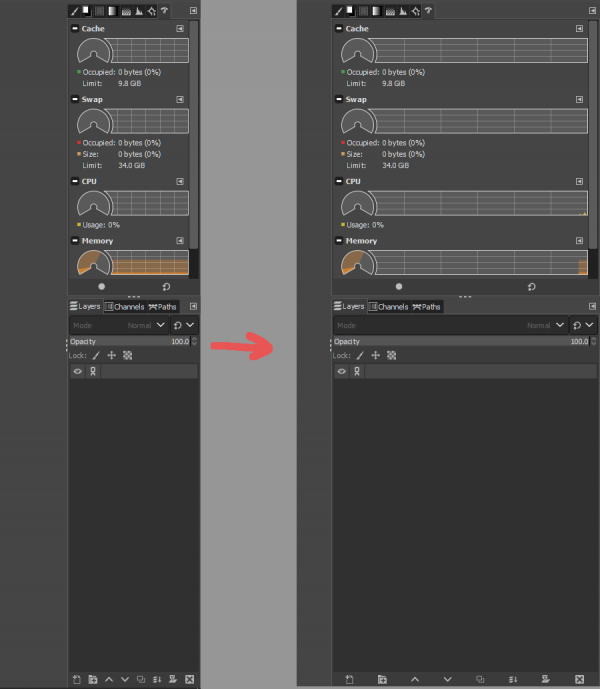This screenshot has height=689, width=600.
Task: Click the reset icon in the wide dashboard
Action: (x=531, y=287)
